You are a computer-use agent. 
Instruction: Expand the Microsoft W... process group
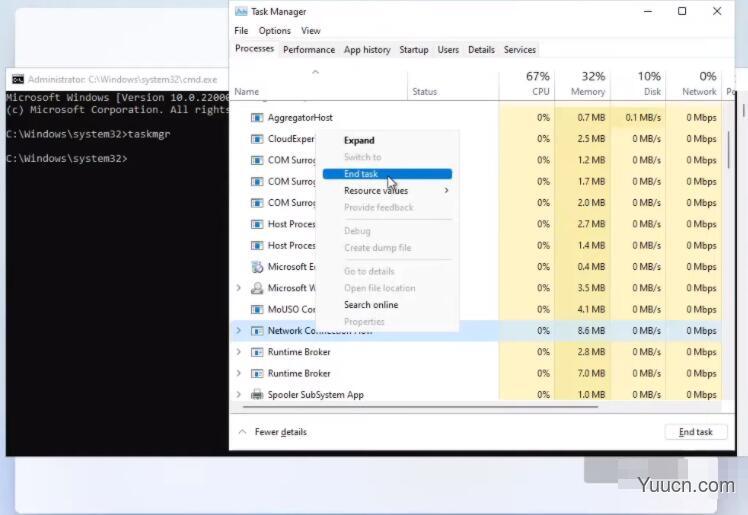(239, 288)
